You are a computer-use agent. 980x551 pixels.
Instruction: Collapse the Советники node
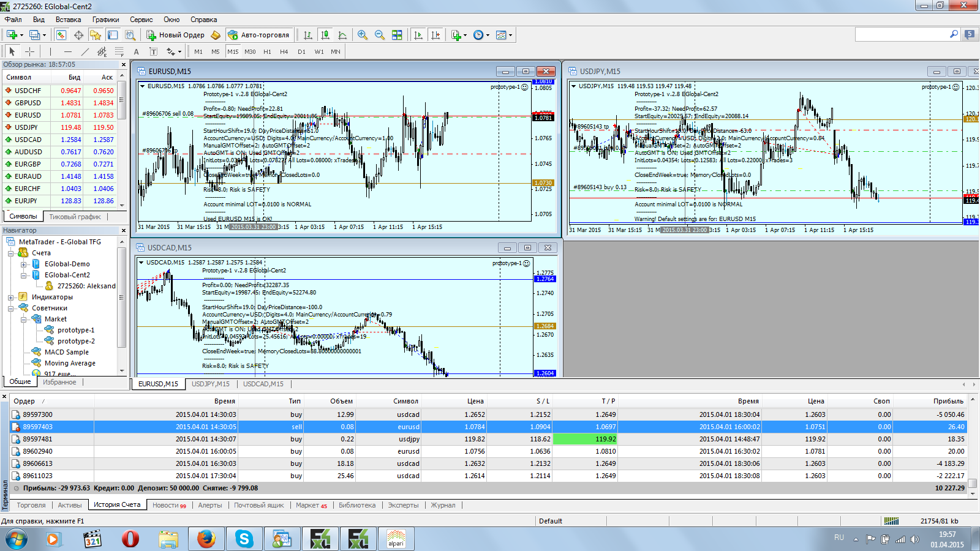coord(10,309)
